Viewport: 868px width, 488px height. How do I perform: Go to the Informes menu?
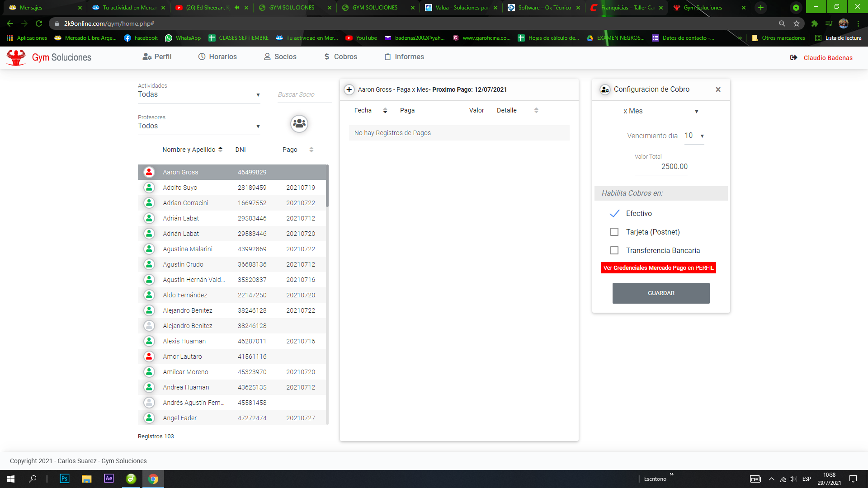(x=404, y=57)
